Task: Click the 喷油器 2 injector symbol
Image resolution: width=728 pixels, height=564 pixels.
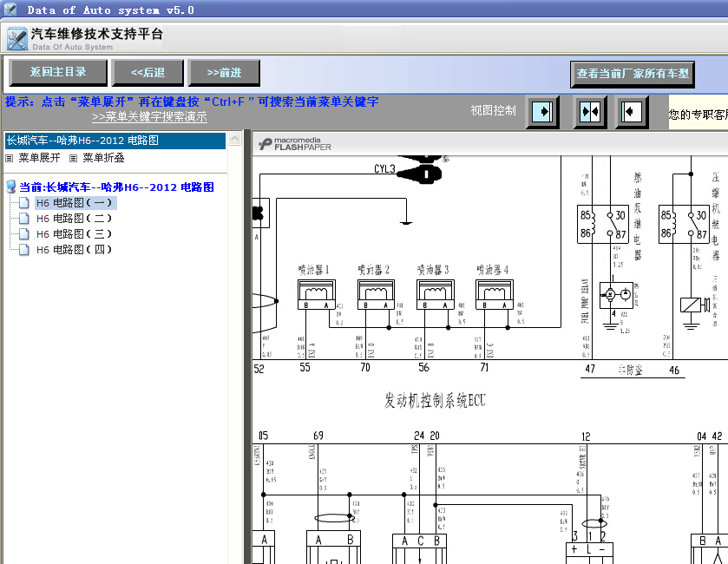Action: click(376, 294)
